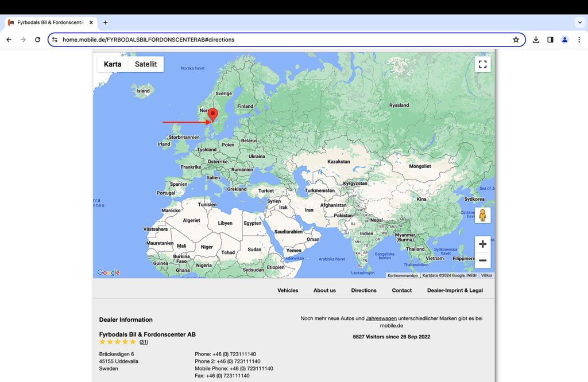Toggle the browser side panel
This screenshot has height=382, width=588.
(550, 40)
